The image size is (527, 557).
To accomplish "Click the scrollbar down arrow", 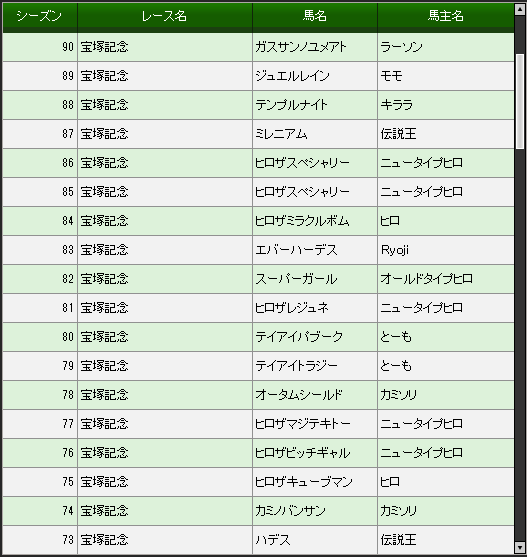I will [520, 547].
